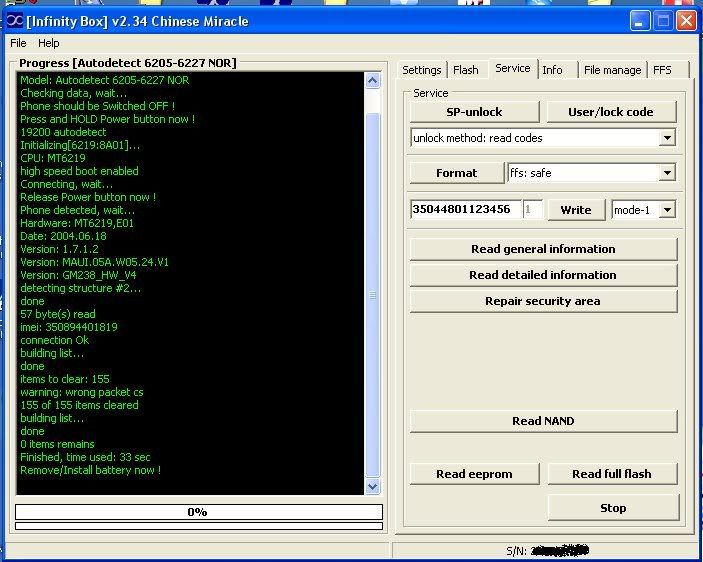Viewport: 703px width, 562px height.
Task: Click the log scroll-up arrow
Action: coord(373,81)
